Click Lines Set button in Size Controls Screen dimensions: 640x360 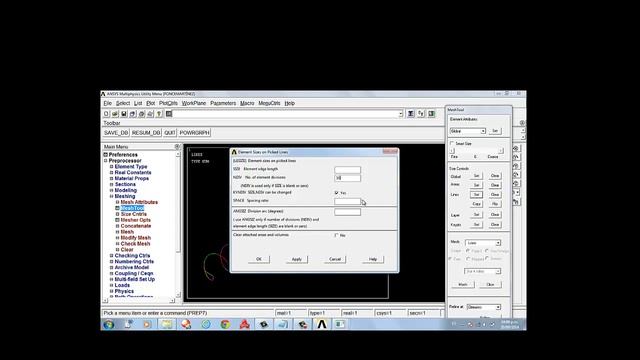click(476, 195)
